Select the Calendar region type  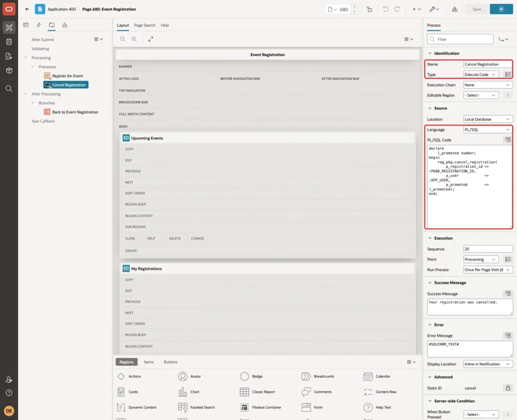tap(377, 376)
